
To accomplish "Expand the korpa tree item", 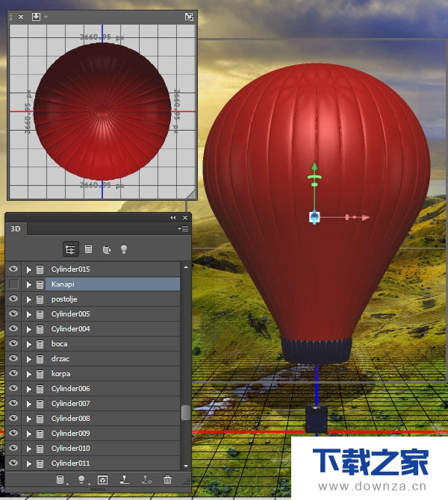I will coord(28,374).
